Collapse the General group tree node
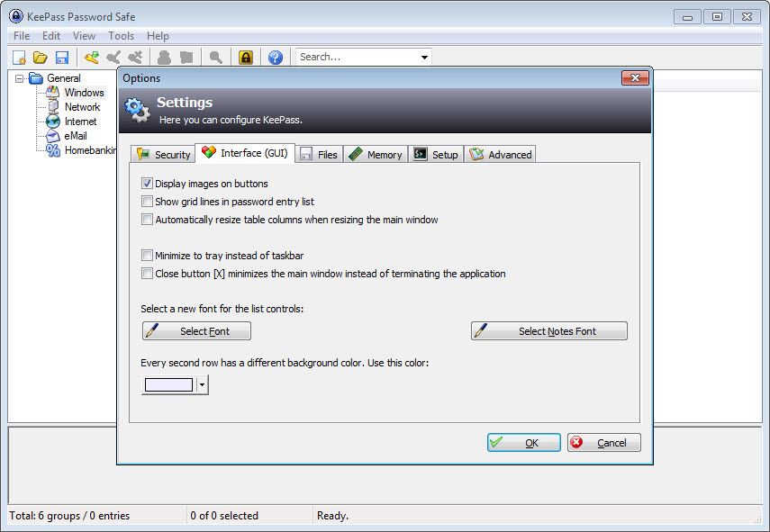The width and height of the screenshot is (770, 532). [19, 78]
